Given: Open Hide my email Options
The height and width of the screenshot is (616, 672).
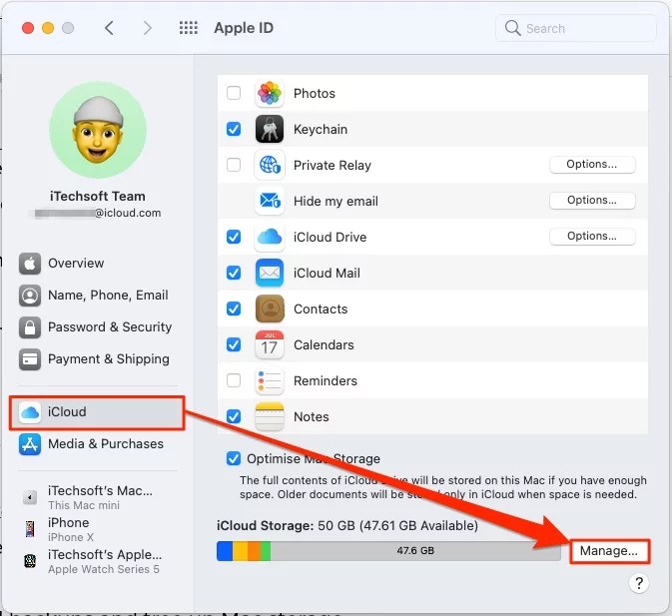Looking at the screenshot, I should point(592,201).
